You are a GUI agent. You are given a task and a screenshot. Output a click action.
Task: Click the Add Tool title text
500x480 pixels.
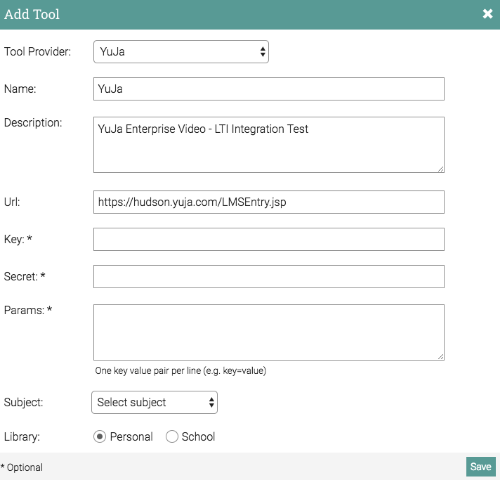(x=32, y=14)
